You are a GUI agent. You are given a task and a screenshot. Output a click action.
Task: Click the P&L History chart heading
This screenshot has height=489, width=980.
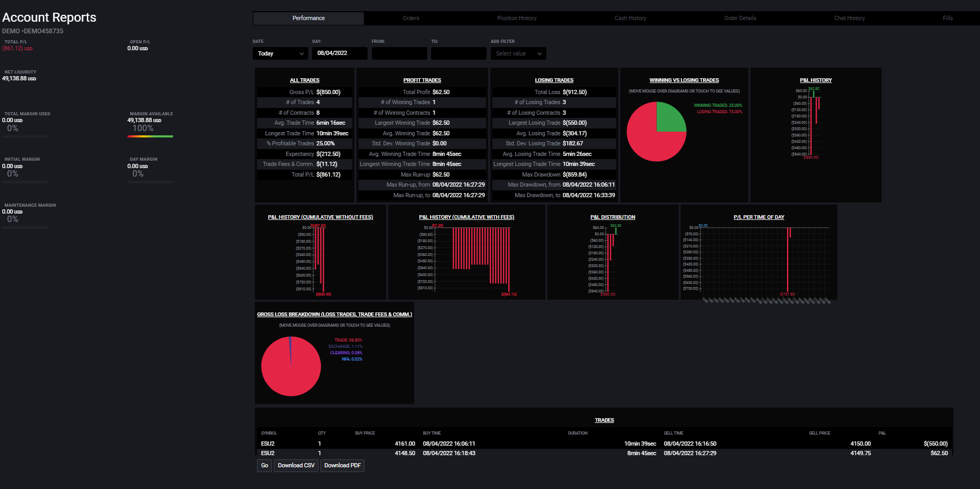pos(816,80)
